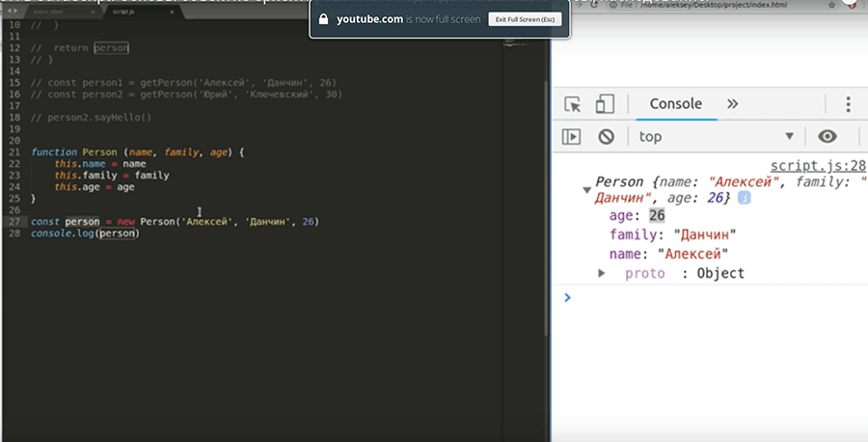This screenshot has height=442, width=868.
Task: Activate the inspect element picker icon
Action: coord(572,104)
